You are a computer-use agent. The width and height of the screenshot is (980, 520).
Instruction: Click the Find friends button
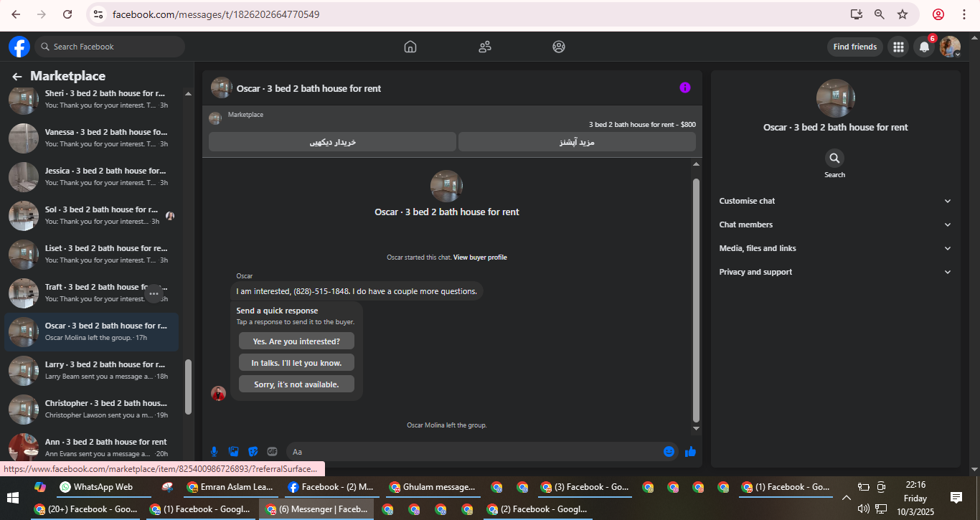(854, 47)
